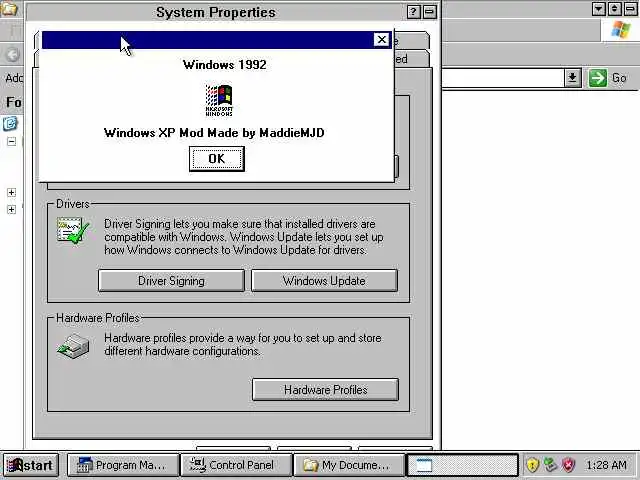Switch to Control Panel taskbar button
The height and width of the screenshot is (480, 640).
[x=236, y=465]
